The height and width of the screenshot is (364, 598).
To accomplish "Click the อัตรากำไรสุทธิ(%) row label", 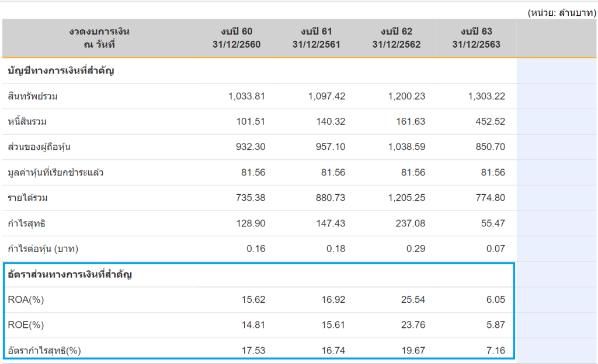I will (44, 351).
